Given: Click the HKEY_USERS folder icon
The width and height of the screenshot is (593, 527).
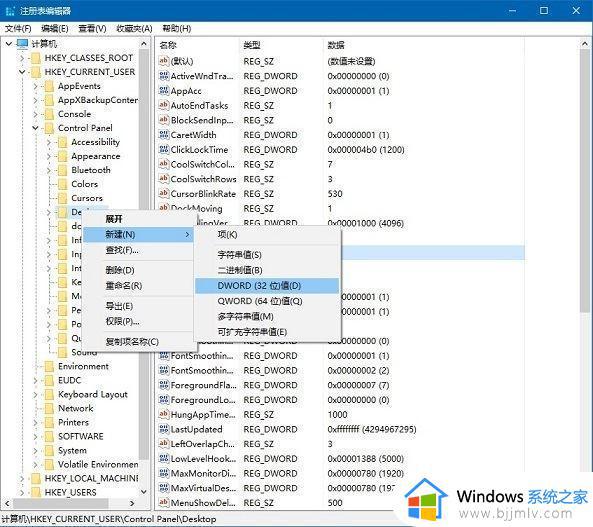Looking at the screenshot, I should point(36,492).
